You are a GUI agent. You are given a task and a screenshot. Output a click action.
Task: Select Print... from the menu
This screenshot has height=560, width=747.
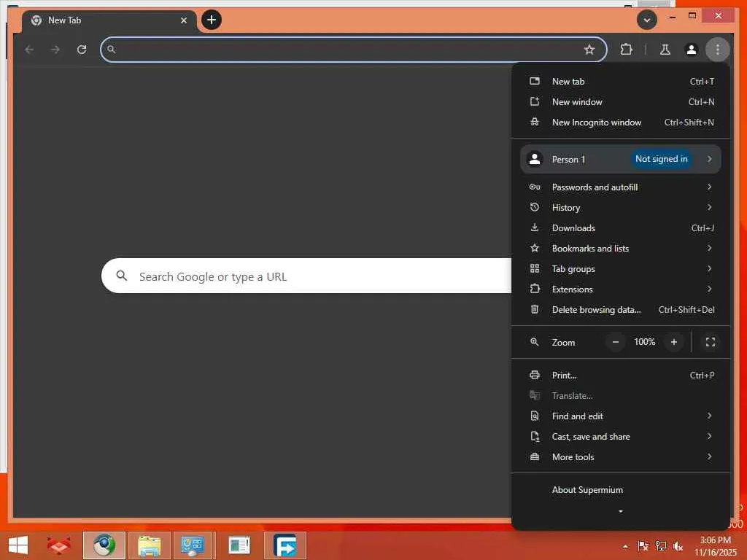coord(621,376)
